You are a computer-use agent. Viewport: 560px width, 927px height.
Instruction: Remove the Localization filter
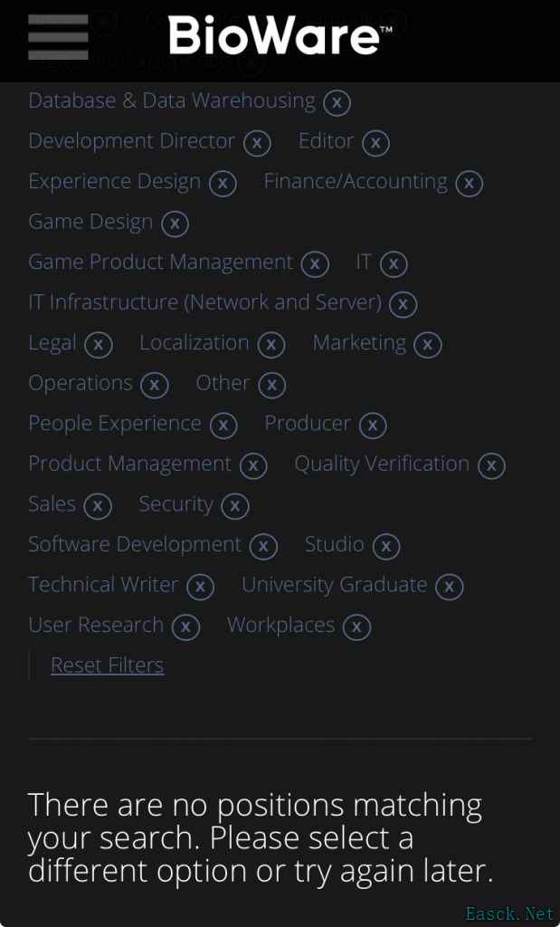coord(271,345)
